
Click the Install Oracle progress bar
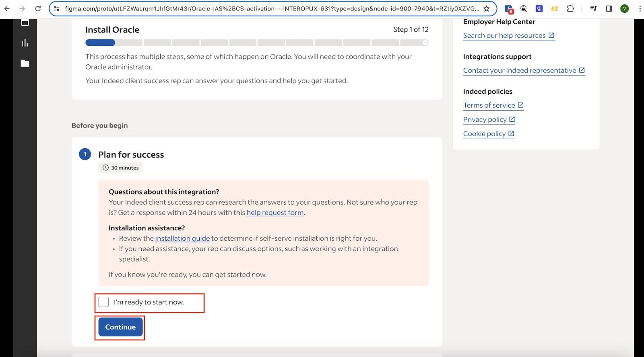click(x=257, y=43)
